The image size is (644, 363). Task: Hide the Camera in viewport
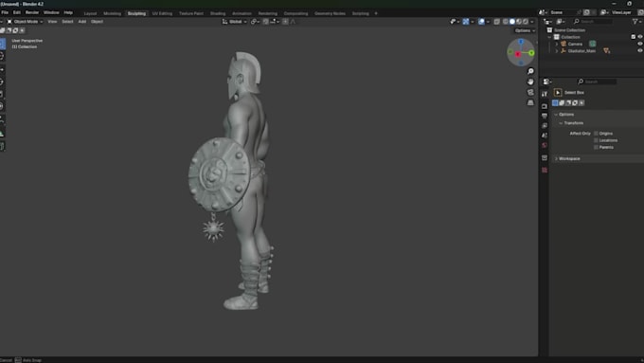(640, 44)
